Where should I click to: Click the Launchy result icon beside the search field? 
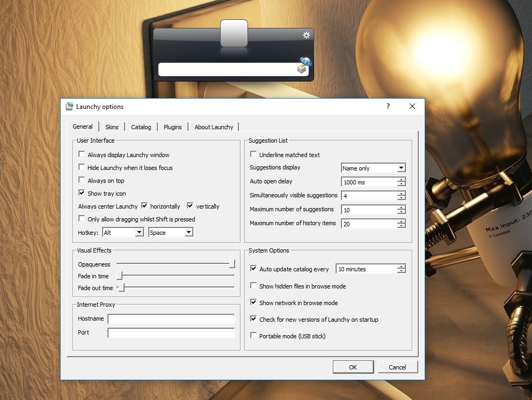click(x=304, y=65)
